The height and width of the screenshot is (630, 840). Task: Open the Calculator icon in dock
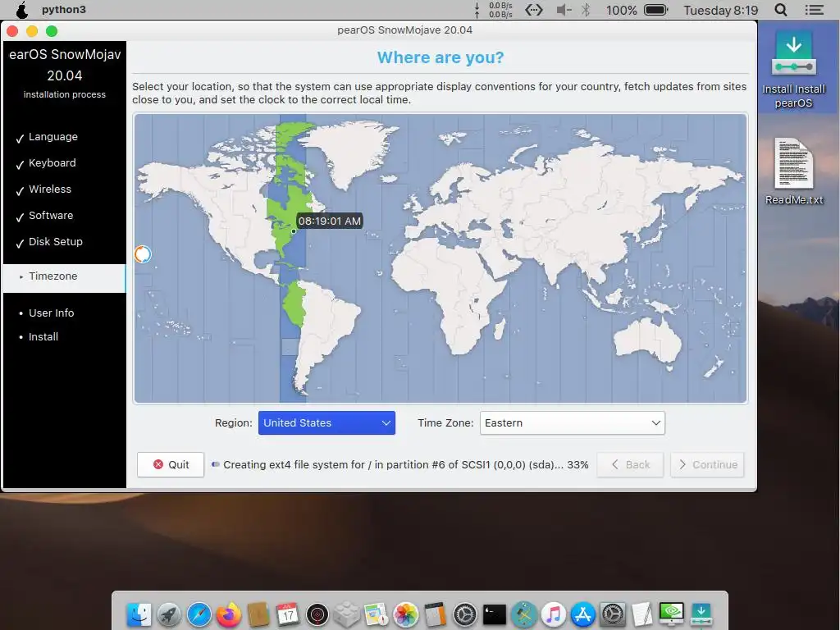pyautogui.click(x=435, y=614)
